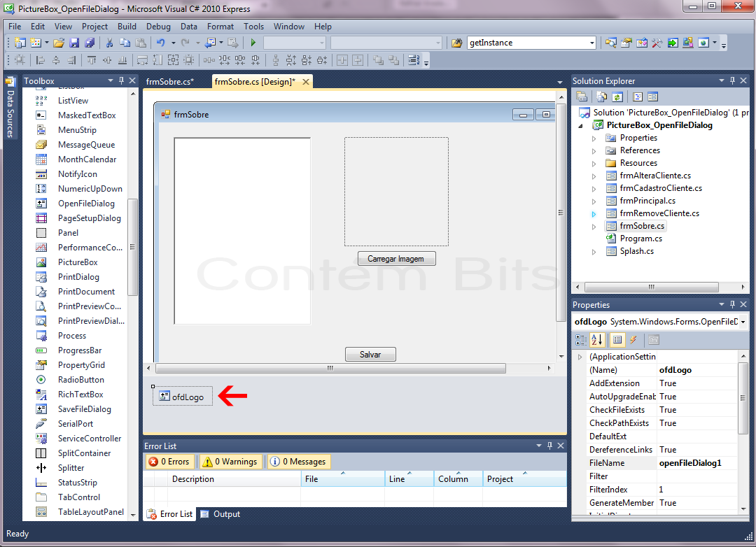Switch to the frmSobre.cs* code tab
This screenshot has height=547, width=756.
point(170,81)
